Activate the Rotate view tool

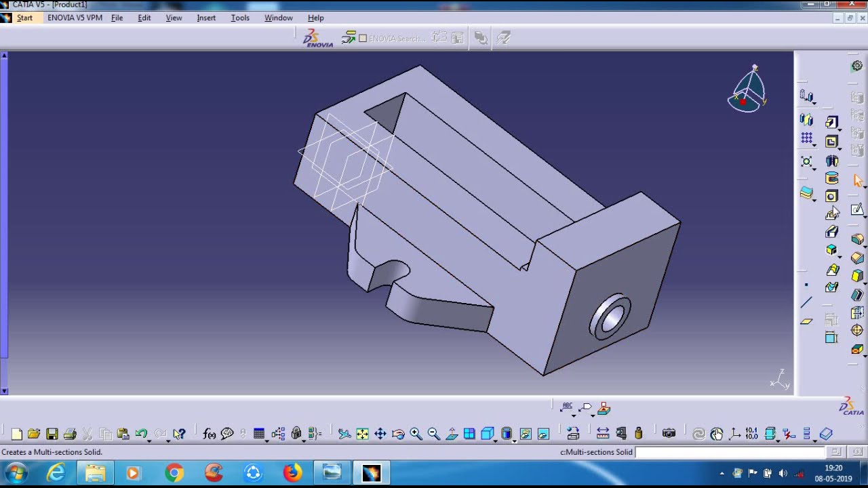(x=398, y=434)
